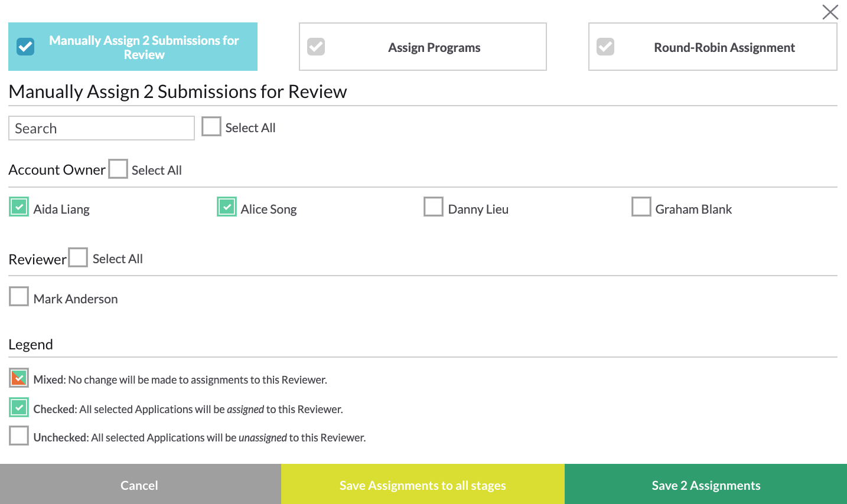847x504 pixels.
Task: Assign reviewer Mark Anderson
Action: [18, 296]
